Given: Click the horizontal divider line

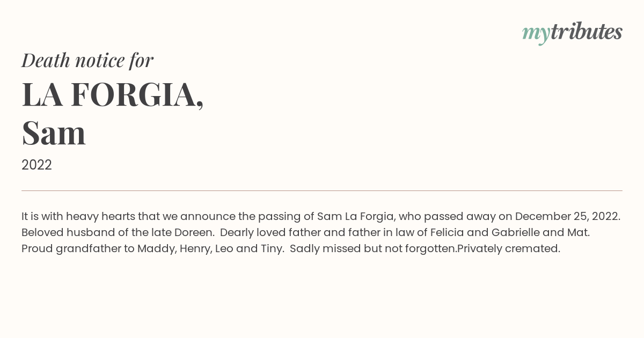Looking at the screenshot, I should pos(322,190).
